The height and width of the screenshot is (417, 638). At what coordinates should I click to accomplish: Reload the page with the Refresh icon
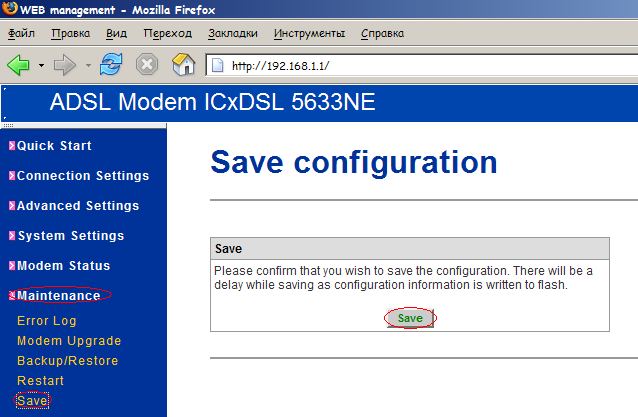click(x=111, y=64)
